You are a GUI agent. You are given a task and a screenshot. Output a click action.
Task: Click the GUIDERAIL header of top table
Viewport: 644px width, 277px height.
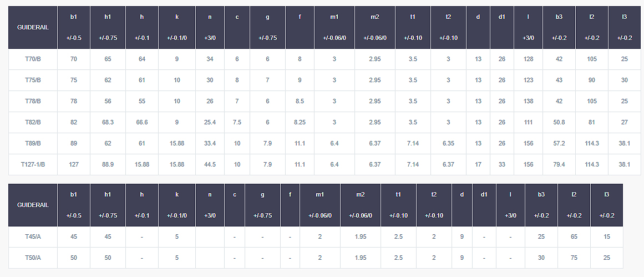tap(33, 28)
